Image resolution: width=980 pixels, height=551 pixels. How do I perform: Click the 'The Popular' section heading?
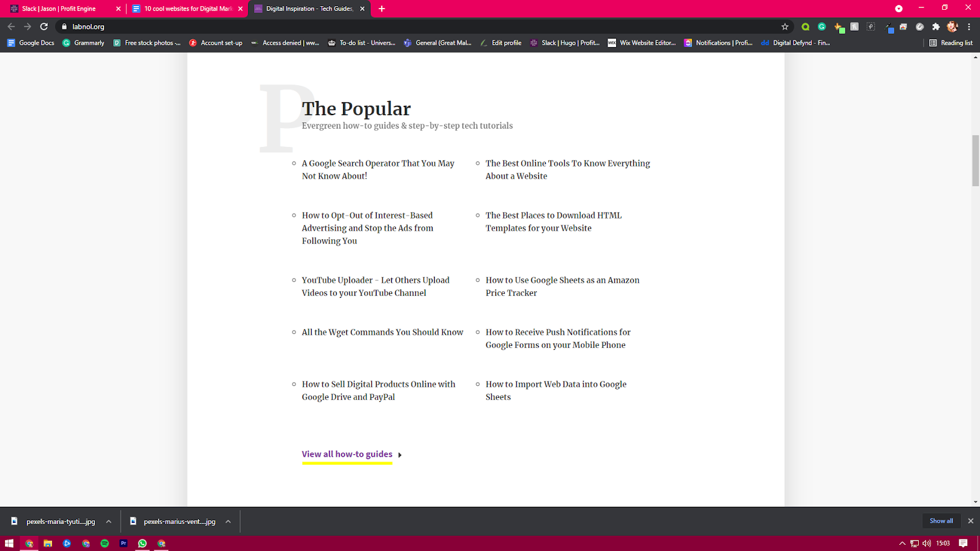pyautogui.click(x=356, y=108)
